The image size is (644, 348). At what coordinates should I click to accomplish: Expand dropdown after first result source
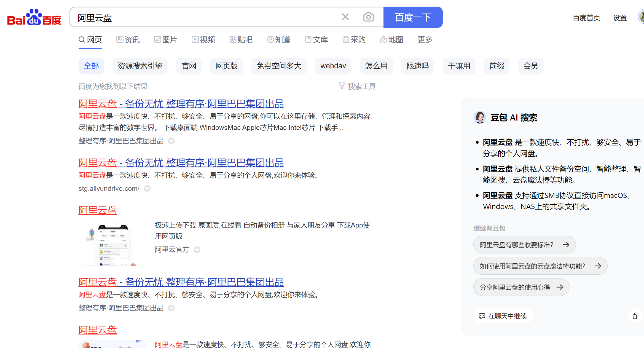(x=171, y=141)
